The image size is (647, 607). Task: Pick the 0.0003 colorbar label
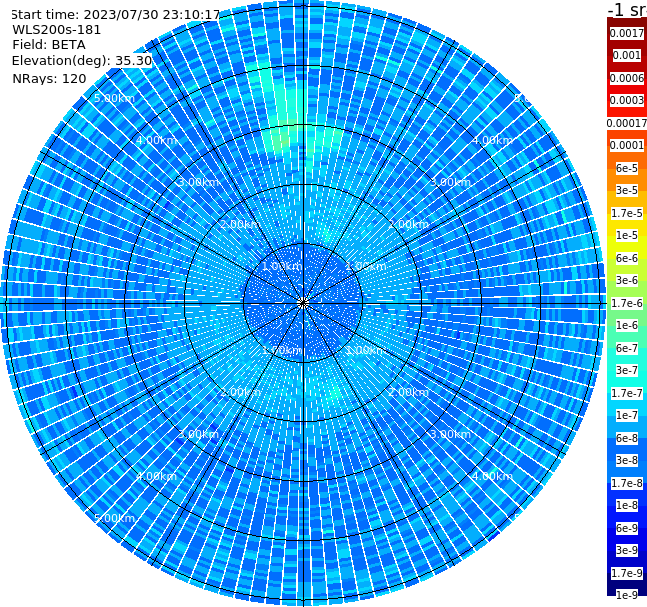click(x=627, y=100)
